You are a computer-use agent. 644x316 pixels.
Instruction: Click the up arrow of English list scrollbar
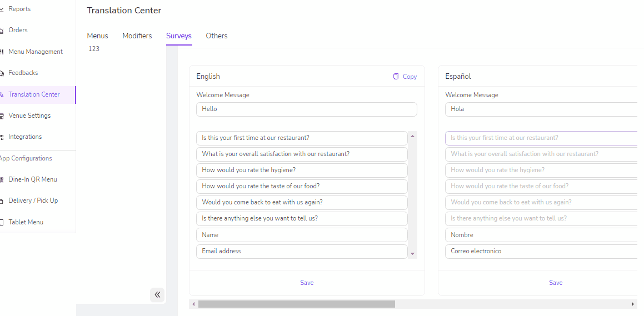click(413, 136)
